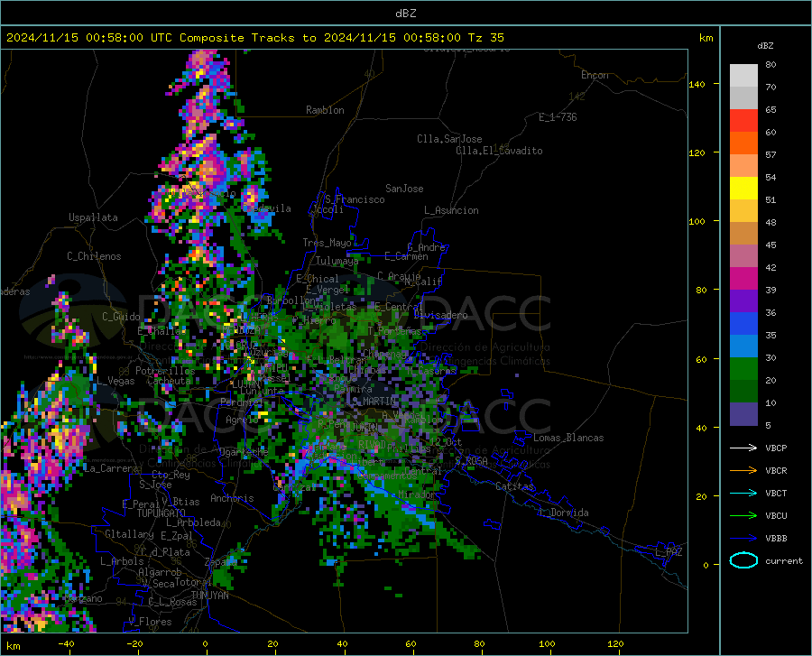Click the Anchoris map label
This screenshot has height=656, width=812.
232,498
